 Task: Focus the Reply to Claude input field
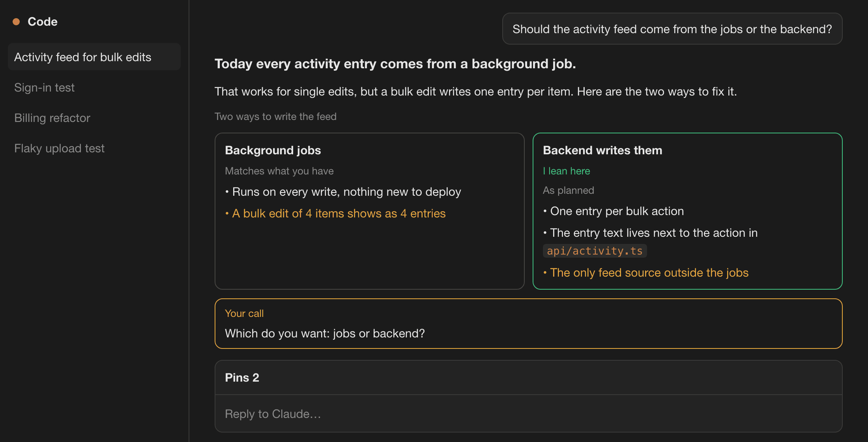click(528, 414)
